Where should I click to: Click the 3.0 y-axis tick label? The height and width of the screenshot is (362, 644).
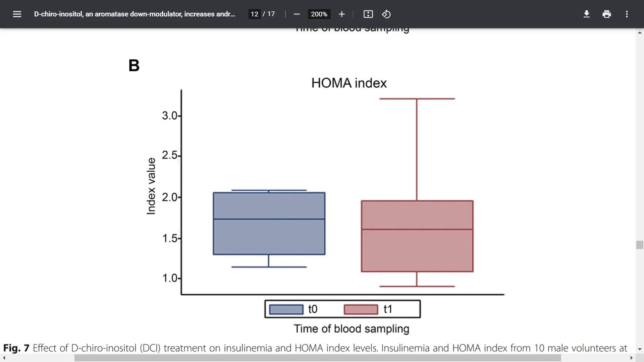169,116
